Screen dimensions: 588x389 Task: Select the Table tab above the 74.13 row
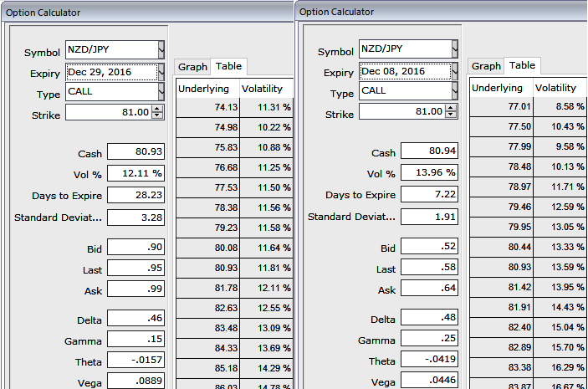point(228,66)
